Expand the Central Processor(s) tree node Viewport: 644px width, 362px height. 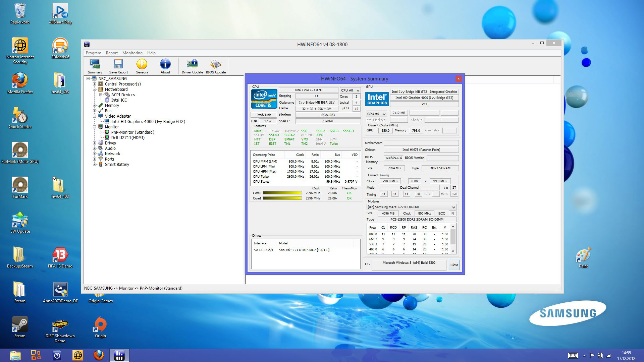pyautogui.click(x=95, y=84)
